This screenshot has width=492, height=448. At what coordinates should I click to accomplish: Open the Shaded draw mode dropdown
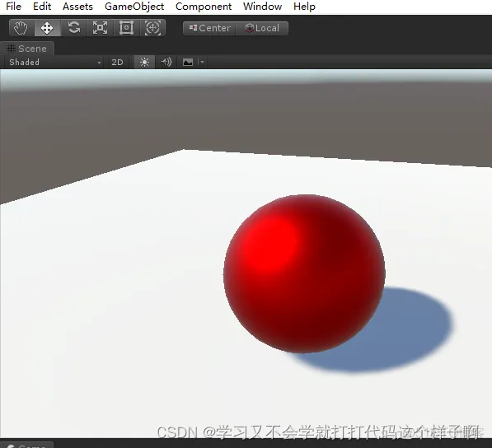point(55,62)
